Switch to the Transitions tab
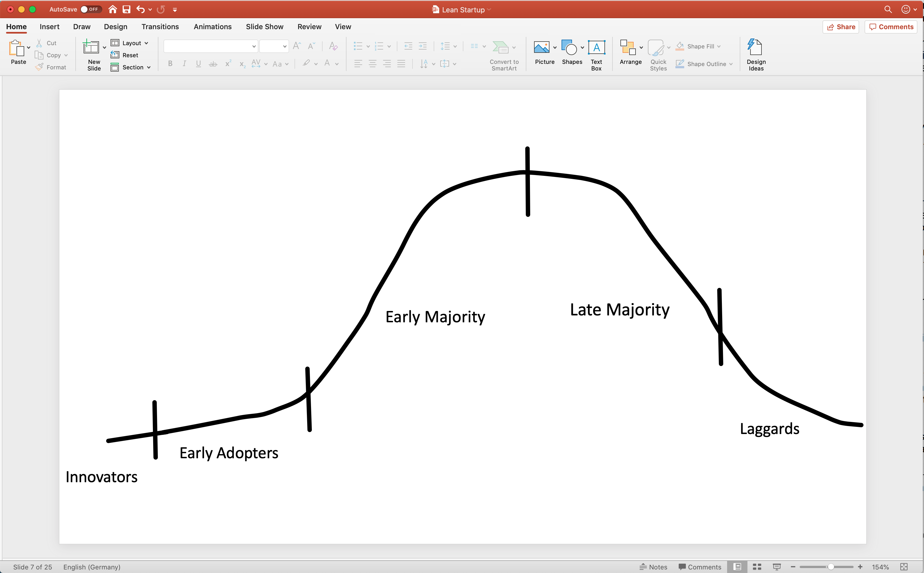 [x=160, y=27]
